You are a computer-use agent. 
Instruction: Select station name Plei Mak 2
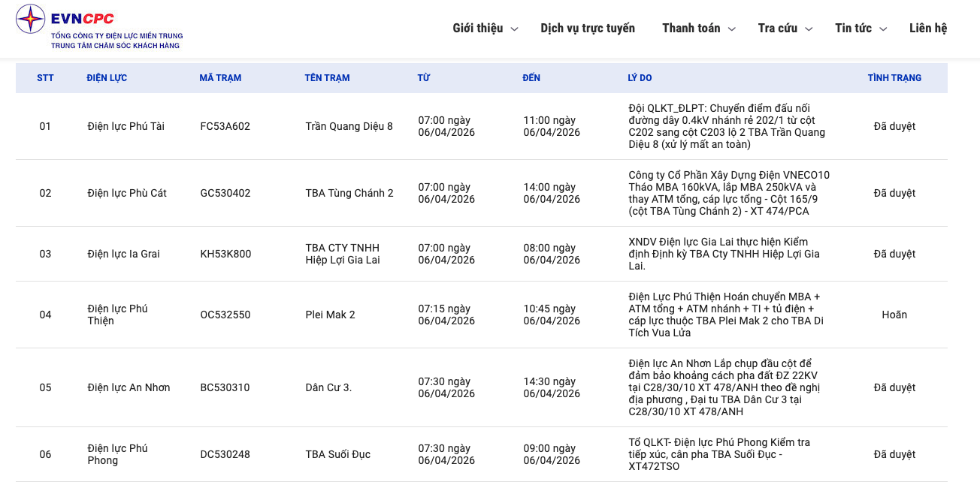pyautogui.click(x=330, y=315)
